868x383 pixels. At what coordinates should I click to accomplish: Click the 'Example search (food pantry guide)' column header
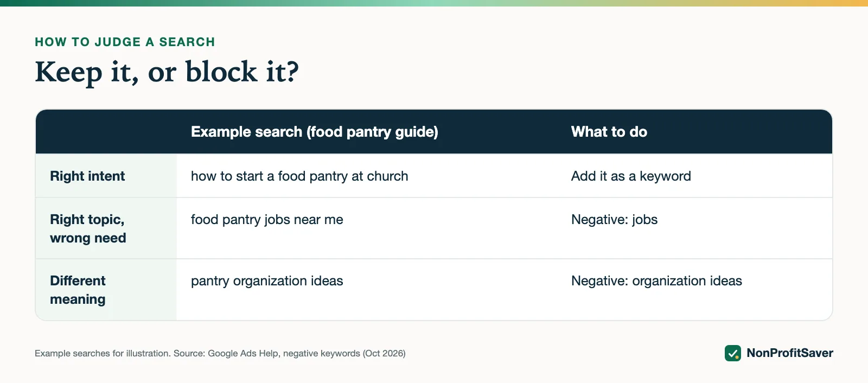point(315,132)
